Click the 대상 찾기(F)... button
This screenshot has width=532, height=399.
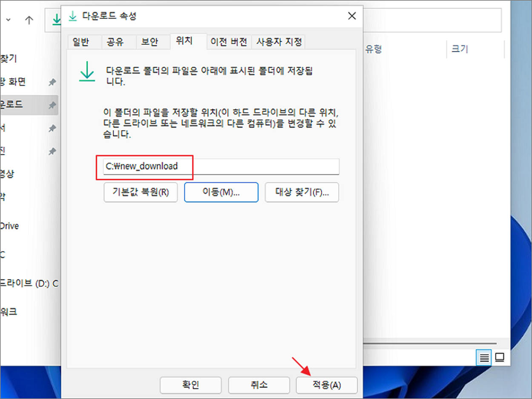[x=302, y=192]
